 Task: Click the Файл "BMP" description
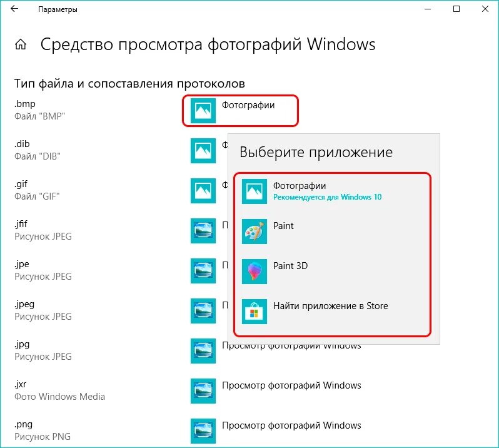pos(39,116)
